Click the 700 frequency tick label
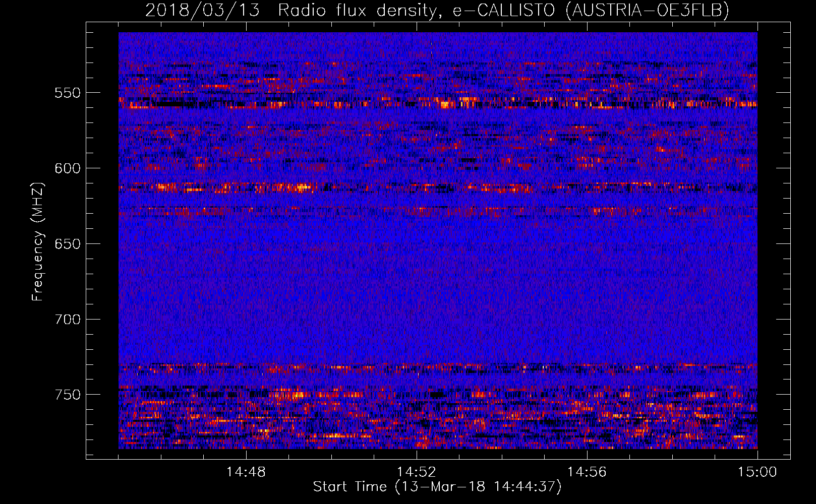The image size is (816, 504). [x=68, y=320]
